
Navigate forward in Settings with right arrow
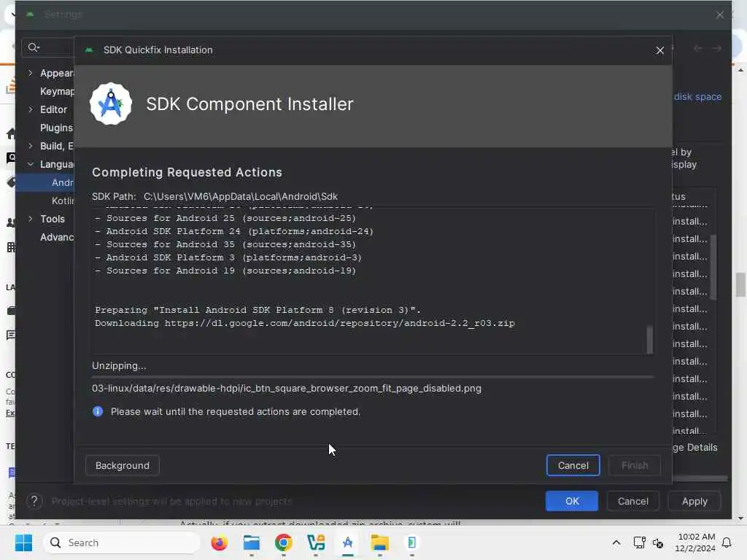(716, 48)
